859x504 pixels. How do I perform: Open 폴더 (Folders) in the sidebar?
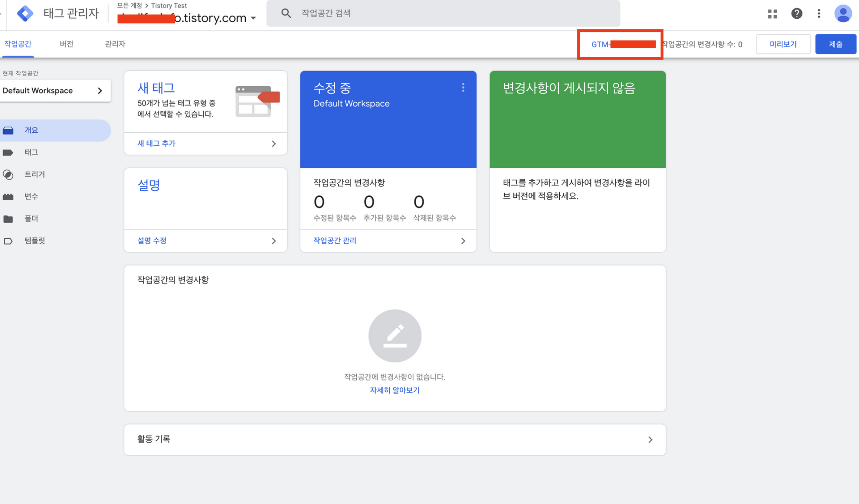tap(31, 219)
